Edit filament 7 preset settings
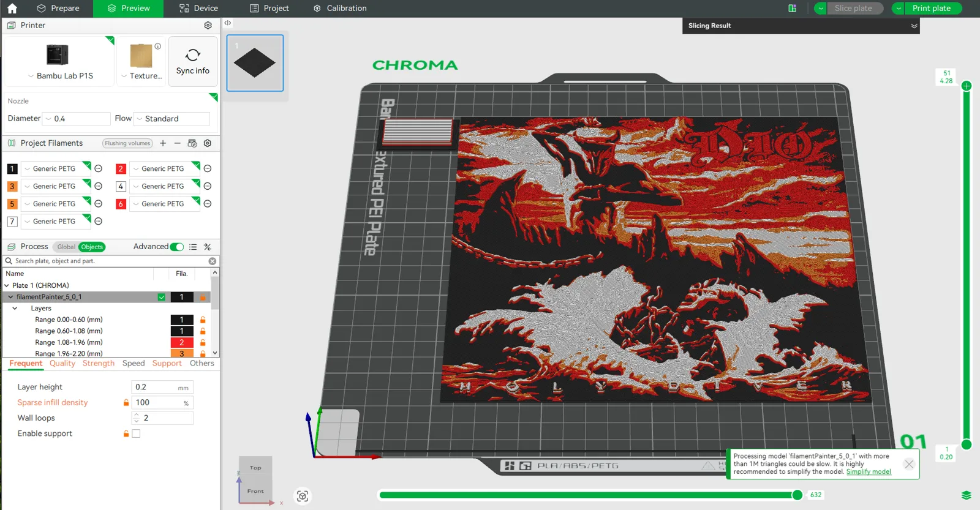This screenshot has width=980, height=510. [98, 221]
